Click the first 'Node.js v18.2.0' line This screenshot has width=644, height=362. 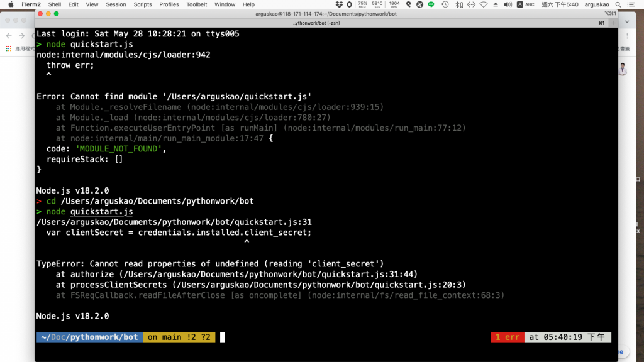coord(73,191)
